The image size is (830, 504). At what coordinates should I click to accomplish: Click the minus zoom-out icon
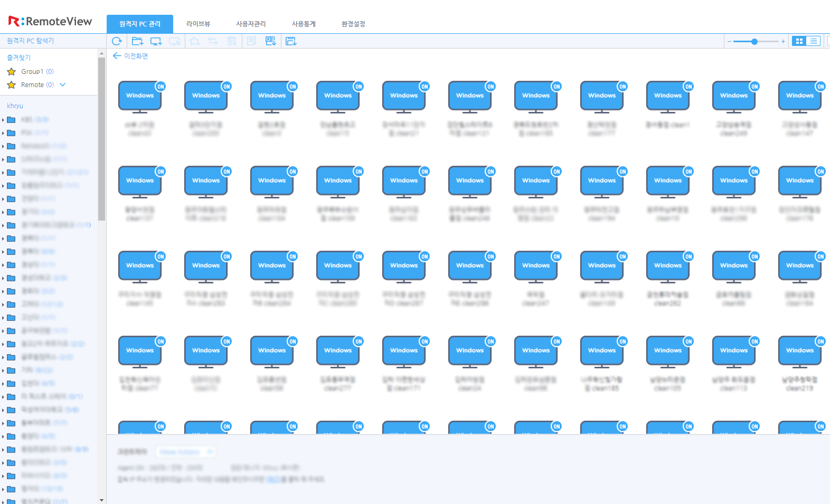coord(729,41)
